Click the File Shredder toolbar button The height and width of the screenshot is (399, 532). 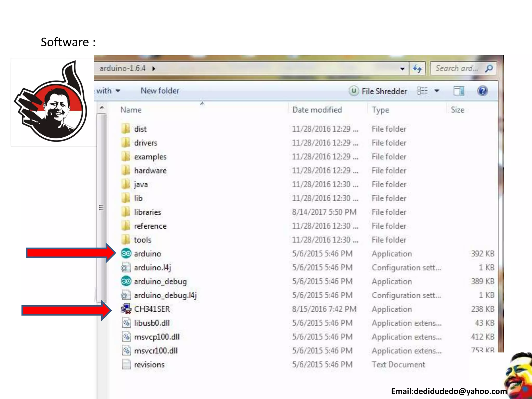point(378,91)
